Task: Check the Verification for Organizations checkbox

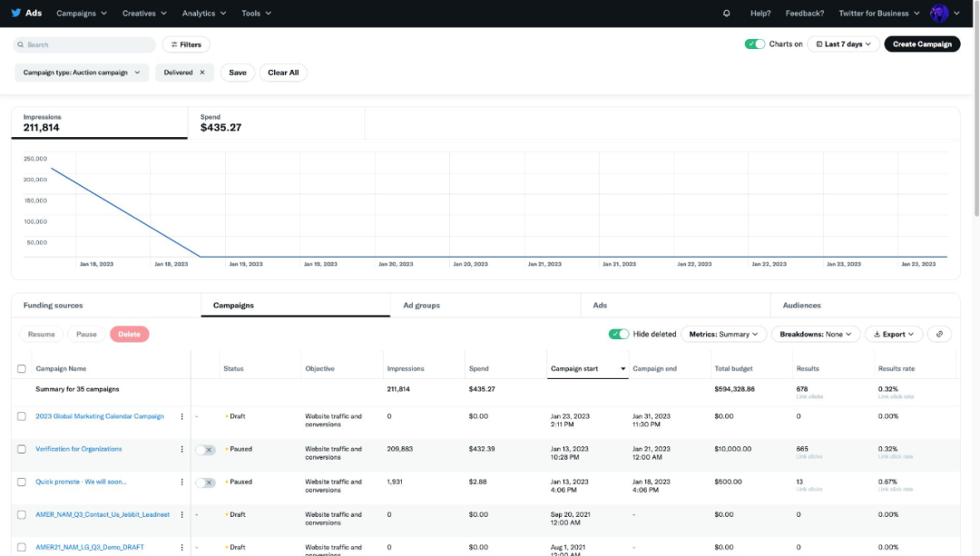Action: pos(22,449)
